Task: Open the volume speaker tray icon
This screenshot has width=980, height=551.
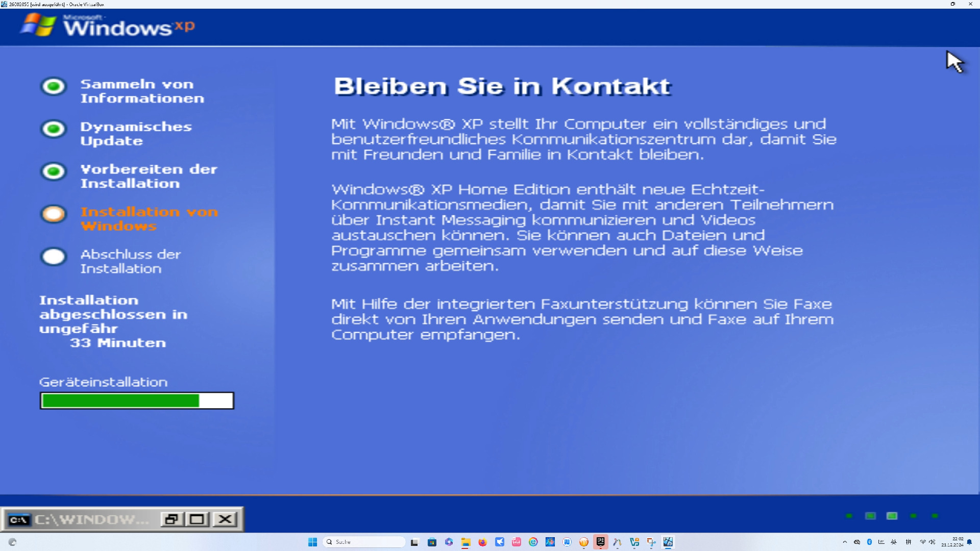Action: pos(932,542)
